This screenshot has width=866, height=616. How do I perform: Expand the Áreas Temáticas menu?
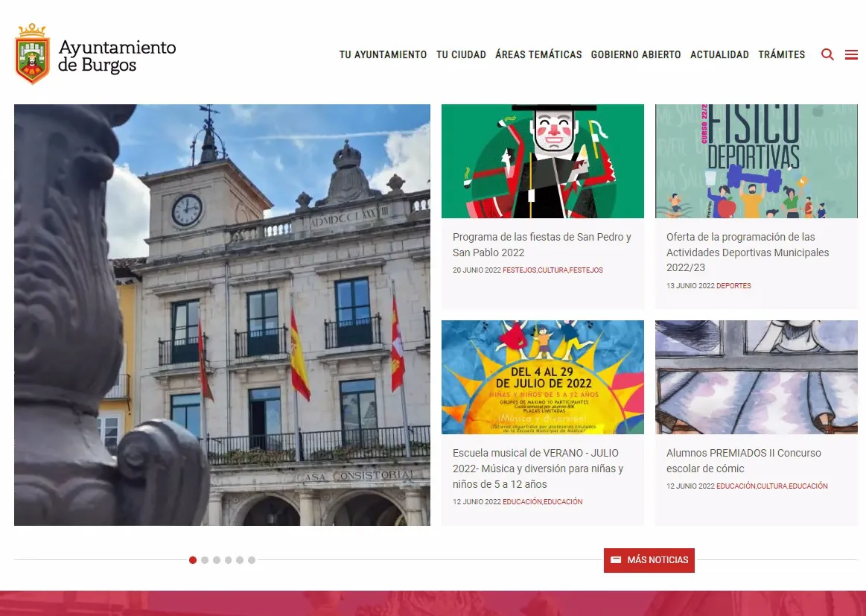click(538, 54)
